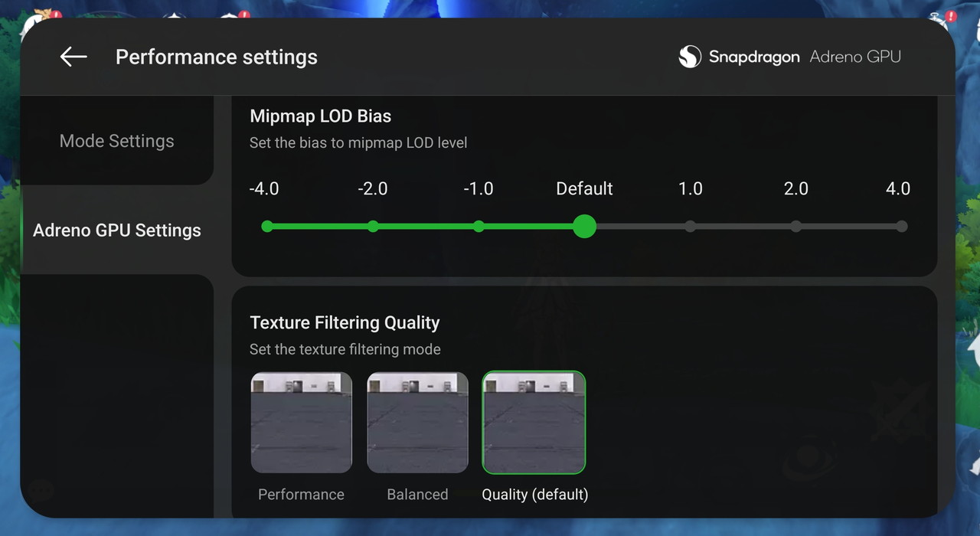Set Mipmap LOD Bias to -2.0

(373, 227)
